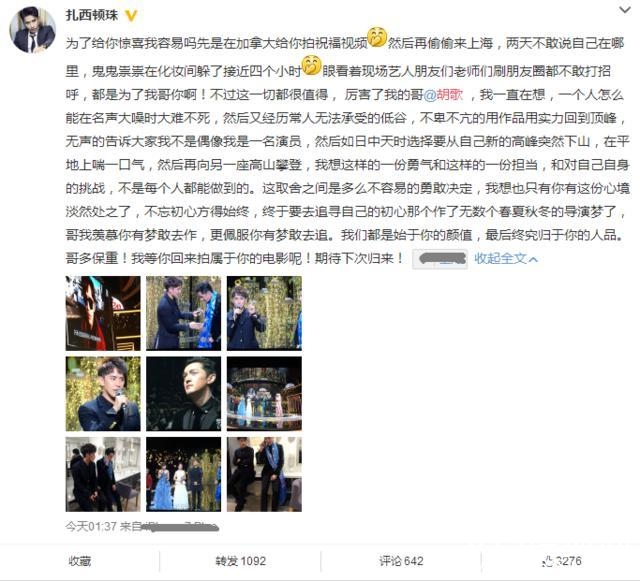
Task: Follow the @胡歌 mention link
Action: (444, 95)
